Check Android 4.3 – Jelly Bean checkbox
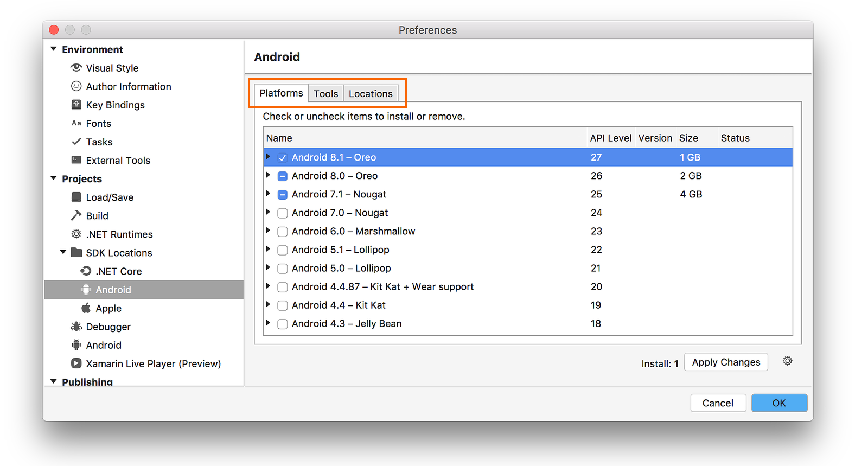Screen dimensions: 868x466 (283, 323)
